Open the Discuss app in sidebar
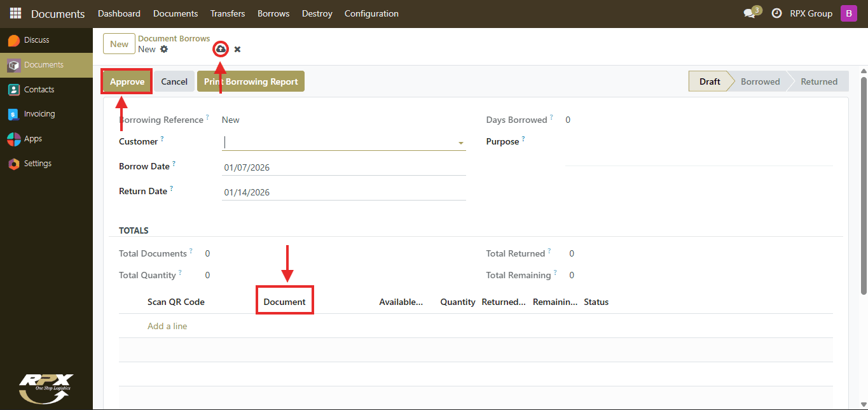Screen dimensions: 868x410 pos(46,40)
